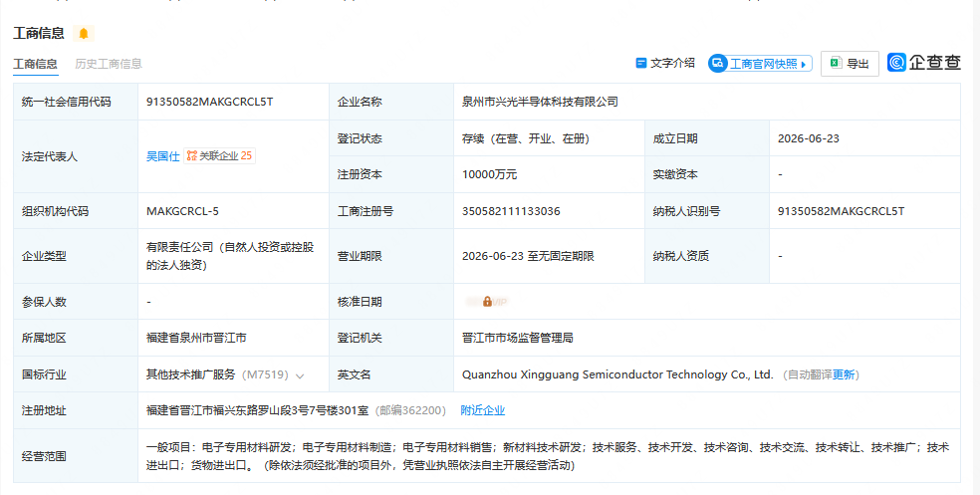Select postal code text 邮编362200
980x495 pixels.
pos(410,410)
